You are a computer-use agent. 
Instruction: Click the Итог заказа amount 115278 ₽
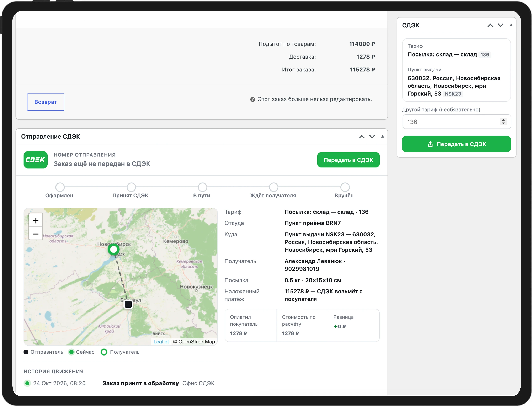point(362,70)
